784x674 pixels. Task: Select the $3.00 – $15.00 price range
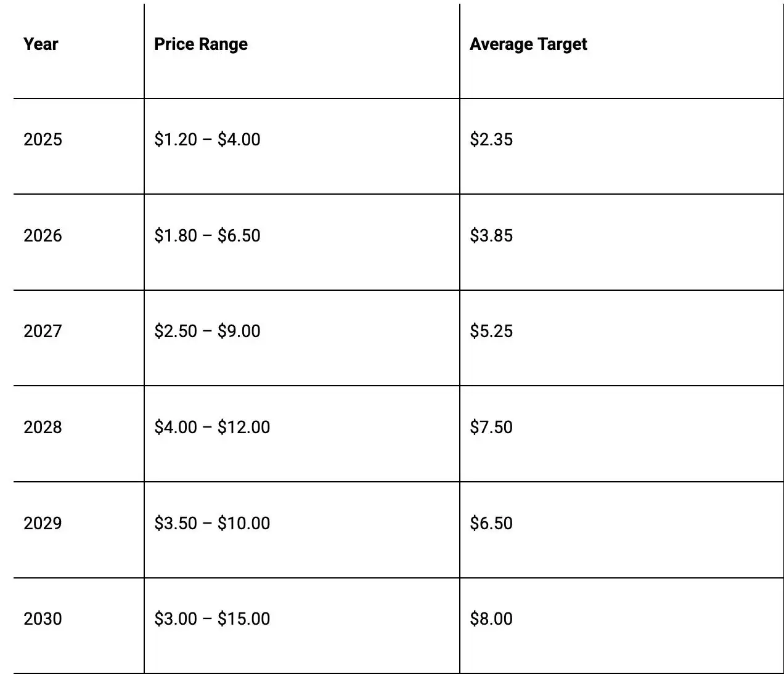tap(212, 619)
